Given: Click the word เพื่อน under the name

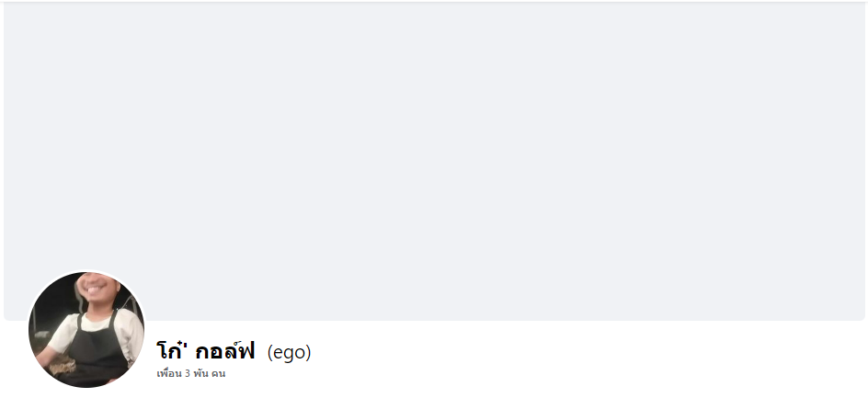Looking at the screenshot, I should pyautogui.click(x=169, y=374).
